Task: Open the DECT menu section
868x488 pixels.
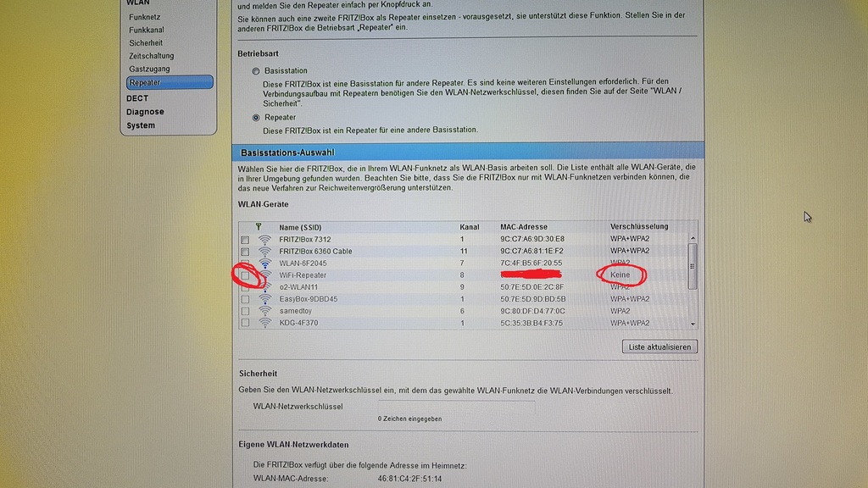Action: tap(137, 98)
